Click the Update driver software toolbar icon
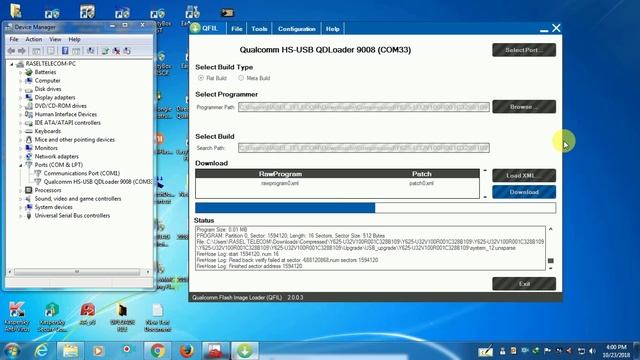This screenshot has height=360, width=640. click(105, 51)
